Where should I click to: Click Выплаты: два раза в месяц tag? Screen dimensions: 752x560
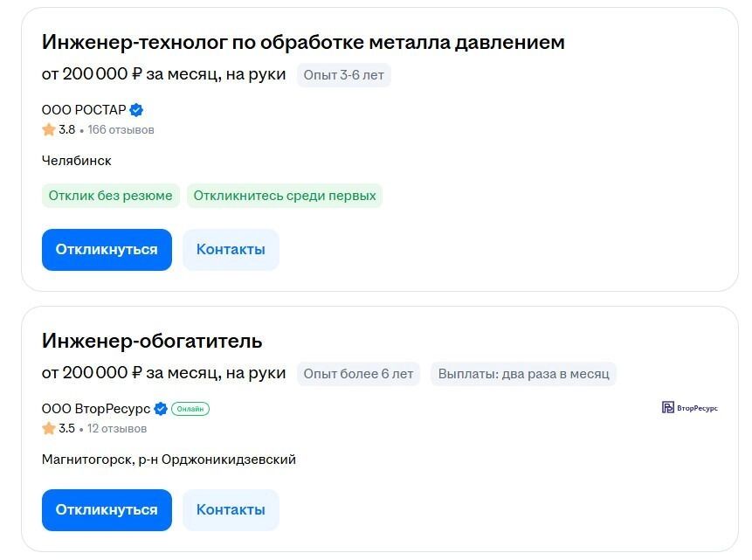(523, 374)
